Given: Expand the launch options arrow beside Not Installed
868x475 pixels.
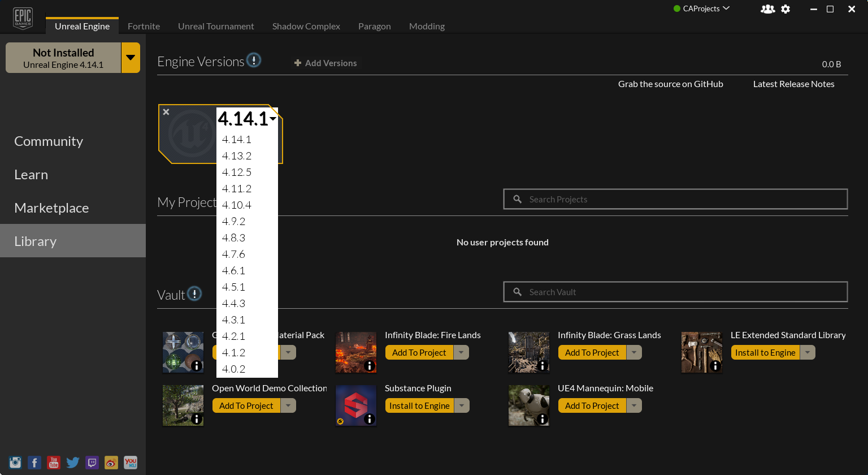Looking at the screenshot, I should [131, 58].
